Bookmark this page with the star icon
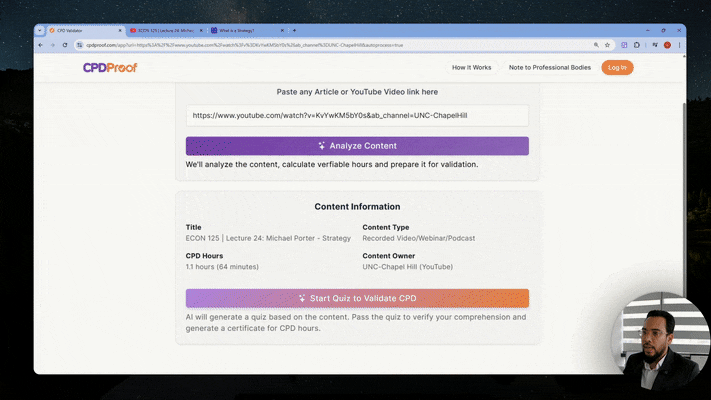 coord(607,45)
